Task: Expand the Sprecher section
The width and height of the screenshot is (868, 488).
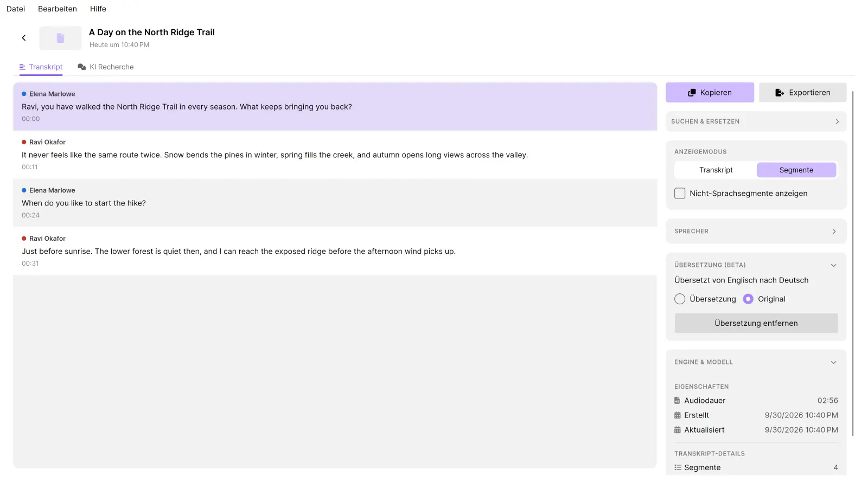Action: 756,232
